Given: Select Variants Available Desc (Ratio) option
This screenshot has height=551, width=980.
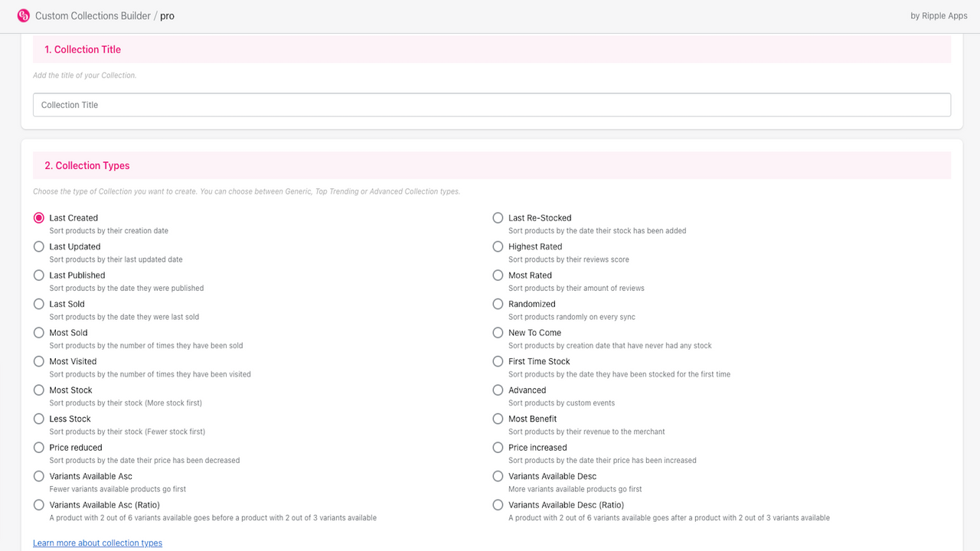Looking at the screenshot, I should click(x=498, y=505).
